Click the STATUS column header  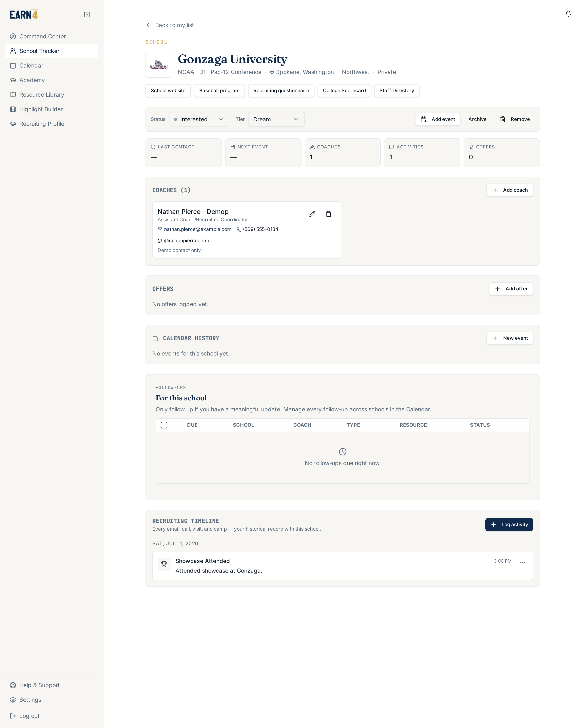pyautogui.click(x=480, y=425)
